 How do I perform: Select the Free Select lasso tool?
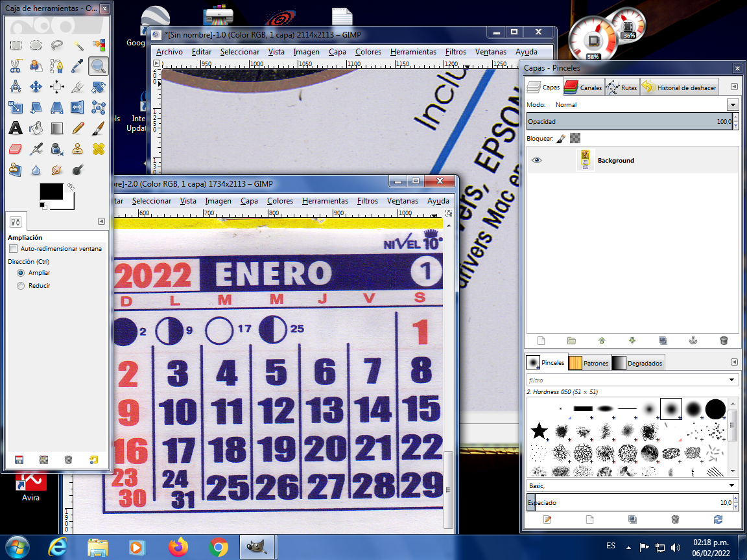click(56, 45)
